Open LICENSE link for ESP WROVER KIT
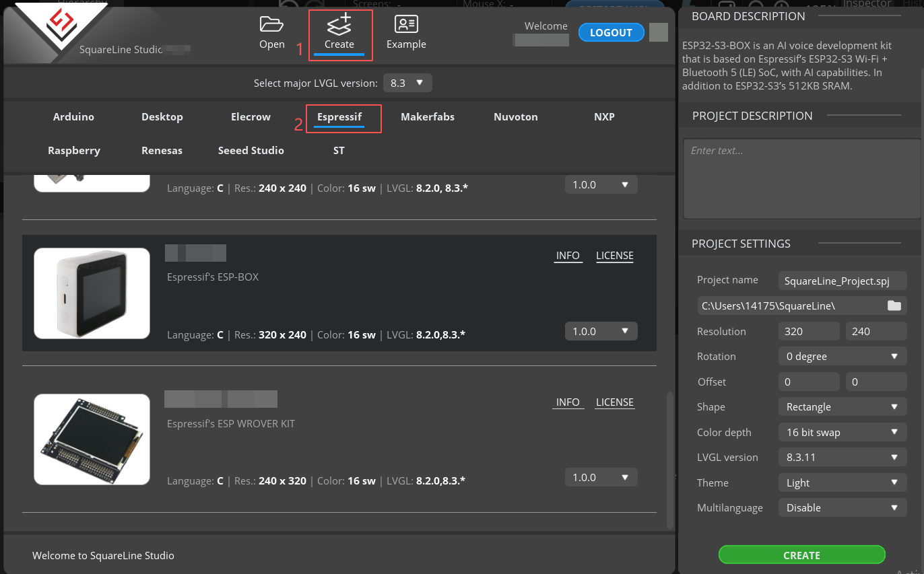Viewport: 924px width, 574px height. click(x=615, y=402)
